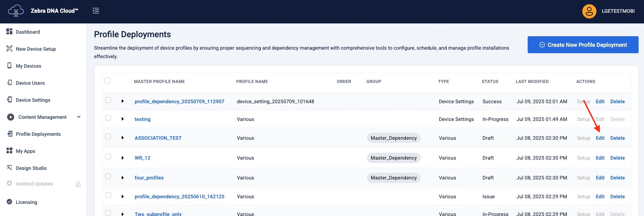Sort by the Last Modified column header
The image size is (644, 216).
click(532, 82)
